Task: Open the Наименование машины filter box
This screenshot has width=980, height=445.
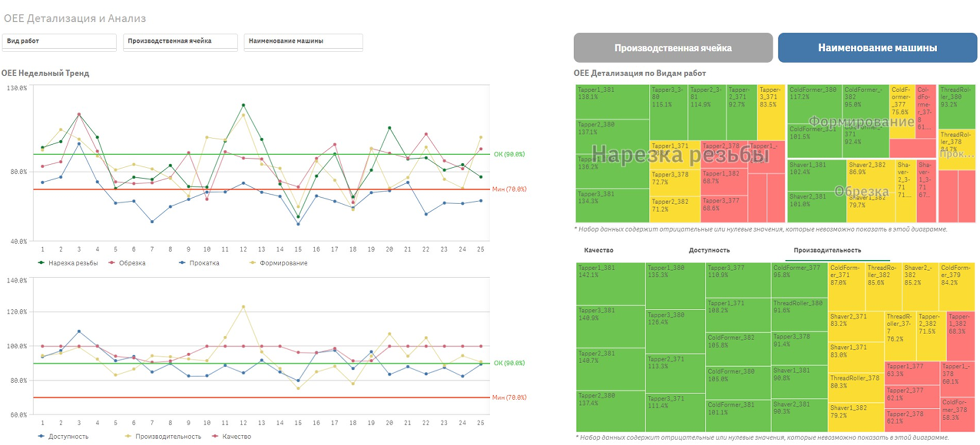Action: point(303,42)
